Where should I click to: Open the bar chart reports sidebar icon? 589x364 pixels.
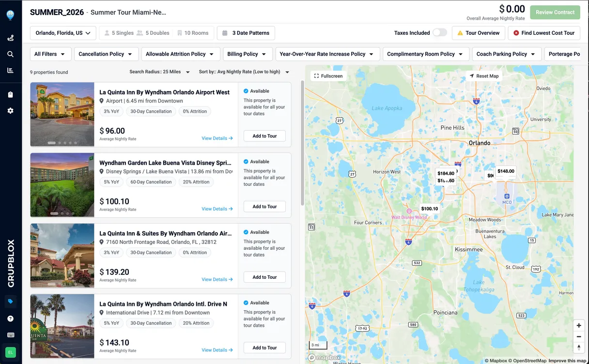[x=10, y=70]
